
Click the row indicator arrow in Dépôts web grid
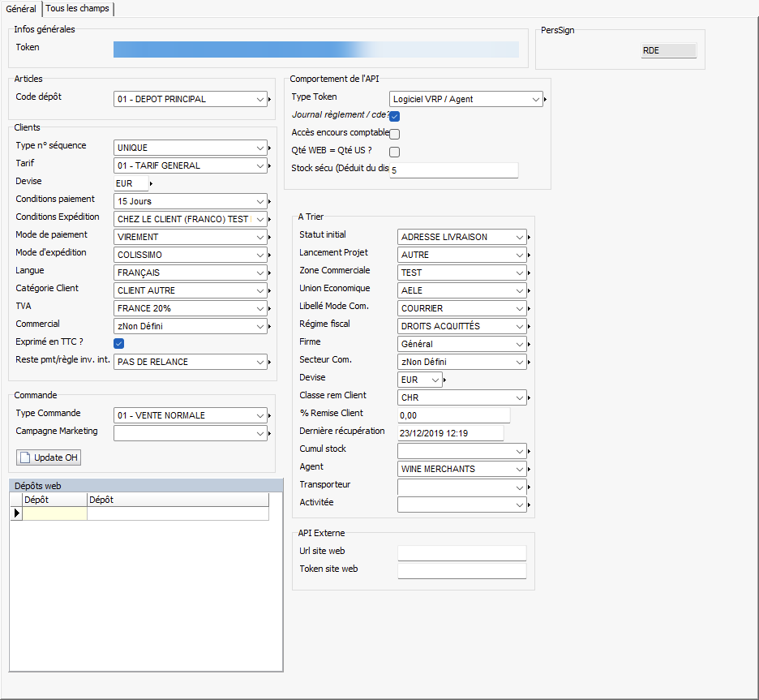point(16,513)
